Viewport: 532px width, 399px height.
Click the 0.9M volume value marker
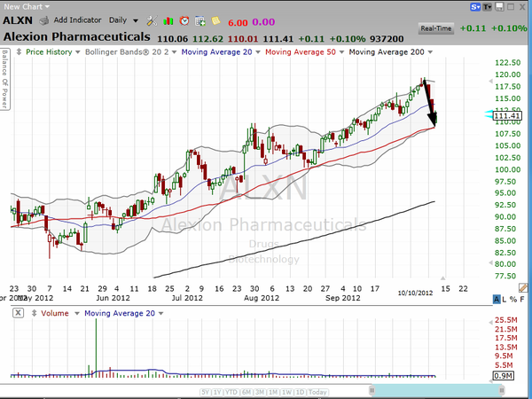pos(503,376)
